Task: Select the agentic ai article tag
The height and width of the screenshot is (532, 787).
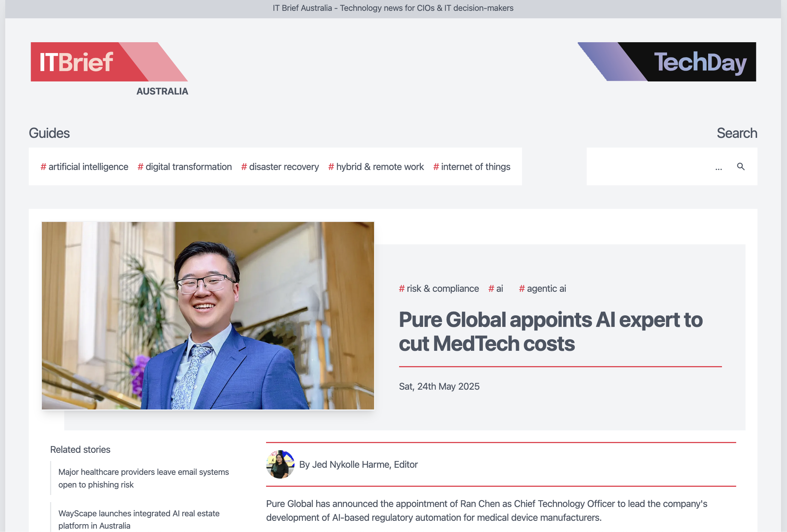Action: tap(542, 288)
